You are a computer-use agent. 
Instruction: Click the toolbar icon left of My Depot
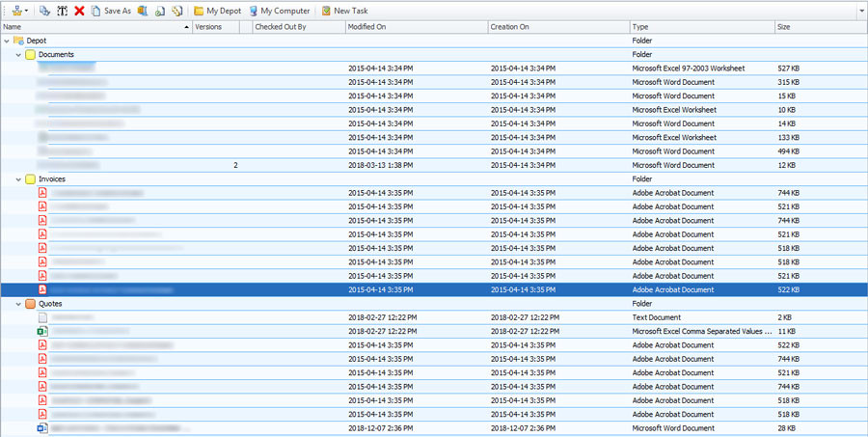177,11
